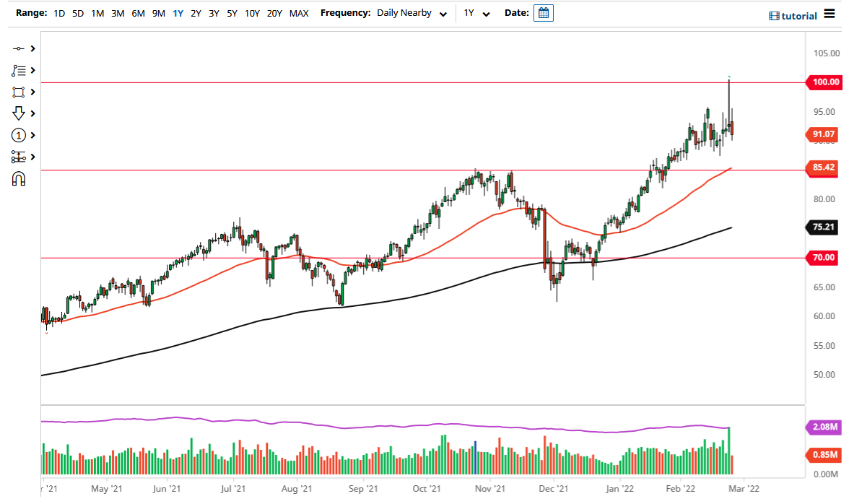The width and height of the screenshot is (849, 504).
Task: Open the hamburger menu
Action: point(831,14)
